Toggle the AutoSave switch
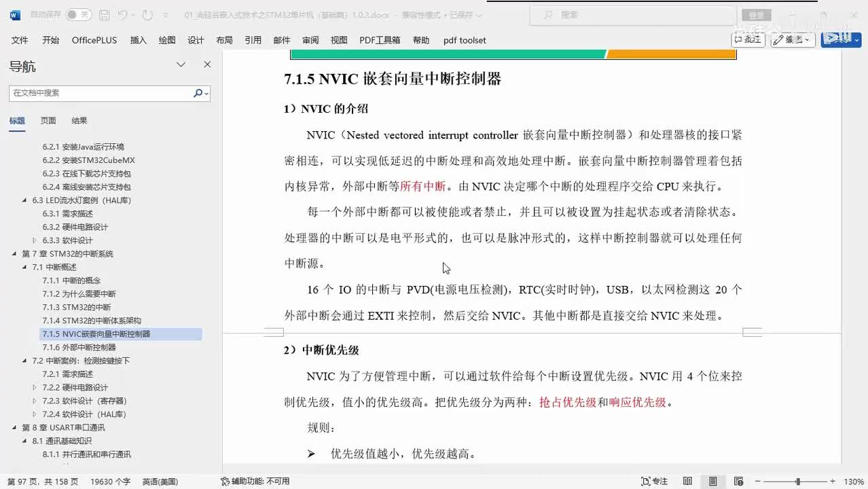 tap(79, 14)
